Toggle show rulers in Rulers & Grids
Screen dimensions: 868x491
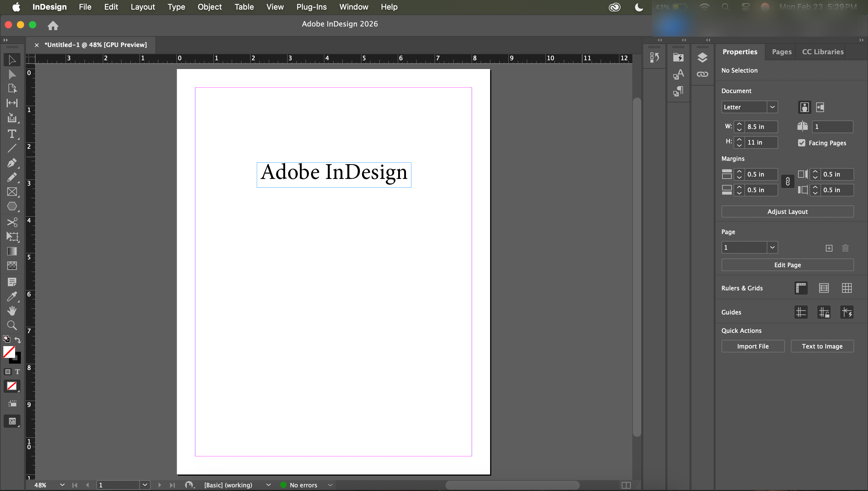[x=801, y=288]
